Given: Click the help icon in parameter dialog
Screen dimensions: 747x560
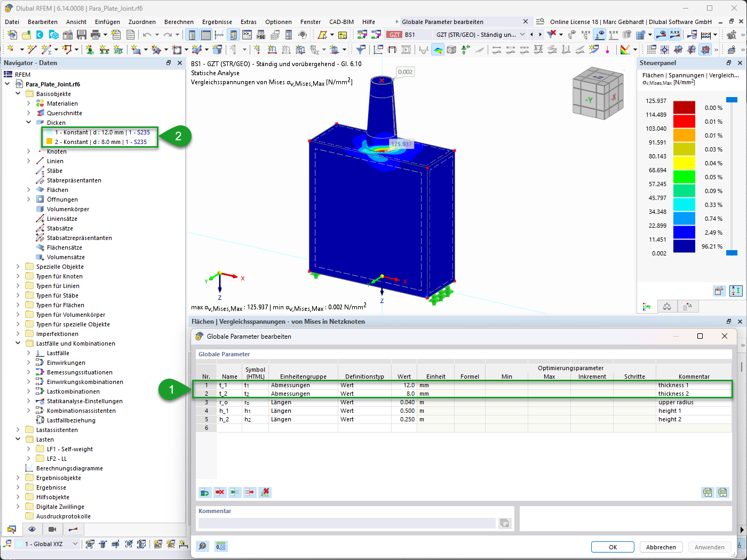Looking at the screenshot, I should [203, 546].
